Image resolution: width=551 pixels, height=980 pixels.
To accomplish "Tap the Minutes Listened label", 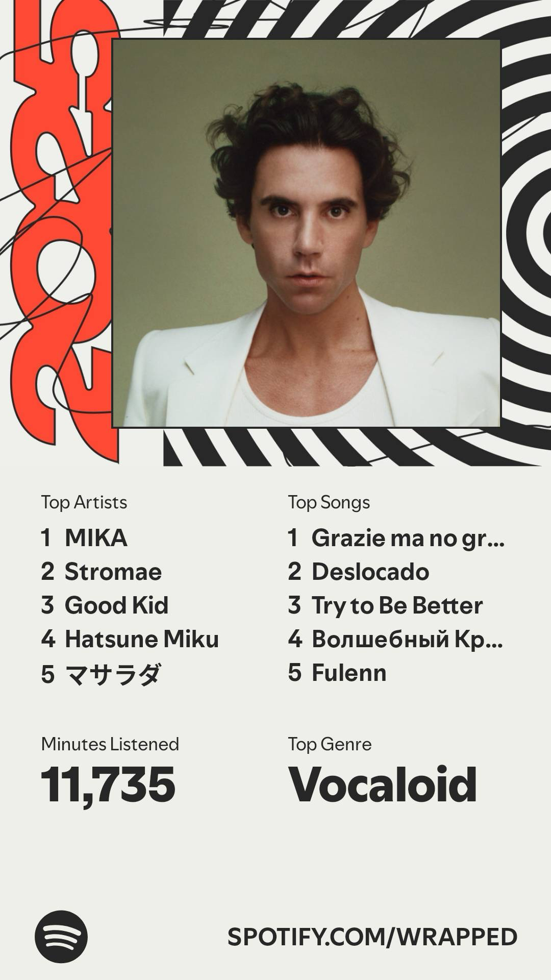I will click(110, 744).
